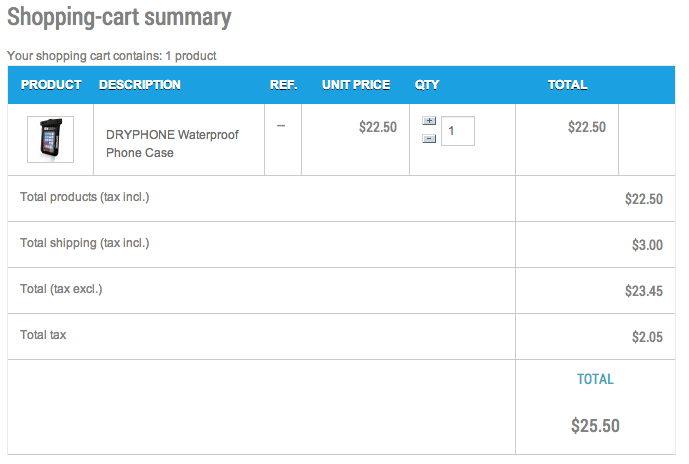Click the Shopping-cart summary heading
The width and height of the screenshot is (689, 464).
point(119,18)
